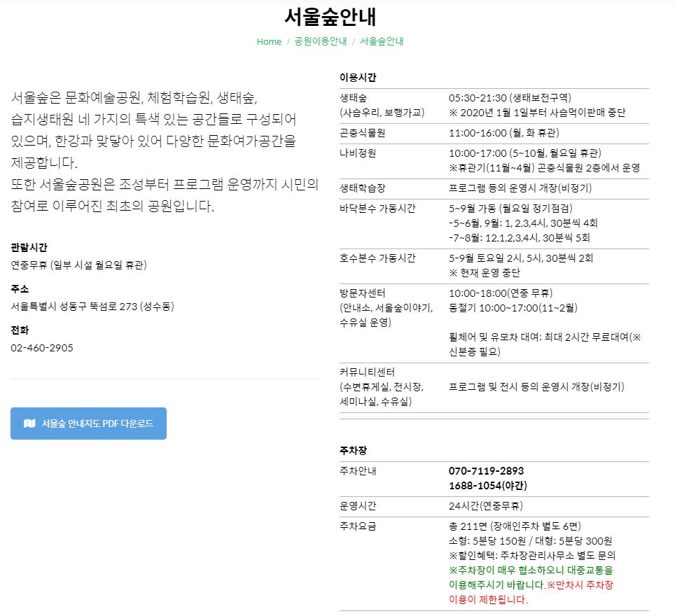Click the 휴관기(11월~4월) notice text
Viewport: 675px width, 616px height.
(544, 167)
